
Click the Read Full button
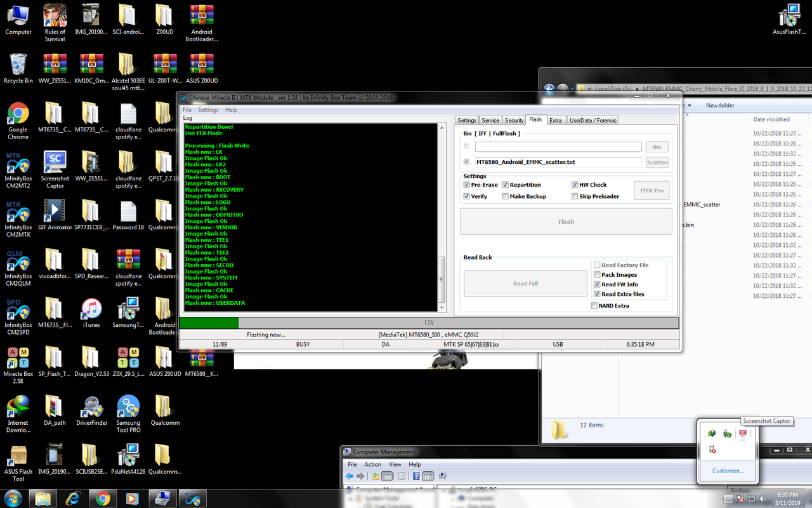pyautogui.click(x=525, y=283)
